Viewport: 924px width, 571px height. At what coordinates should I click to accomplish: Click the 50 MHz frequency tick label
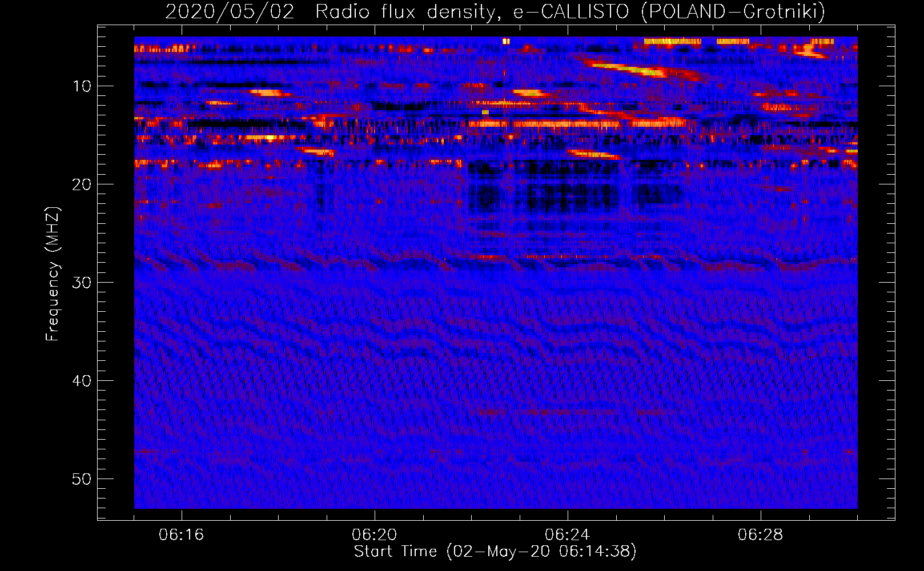click(82, 479)
